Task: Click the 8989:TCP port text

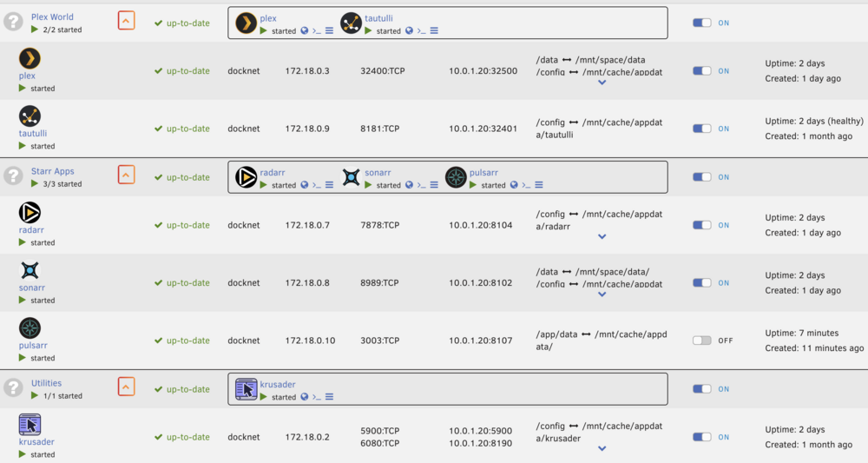Action: coord(380,282)
